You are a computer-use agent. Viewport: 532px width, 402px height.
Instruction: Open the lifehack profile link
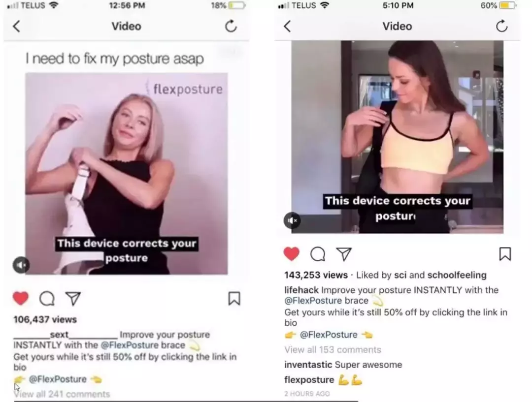pos(301,290)
